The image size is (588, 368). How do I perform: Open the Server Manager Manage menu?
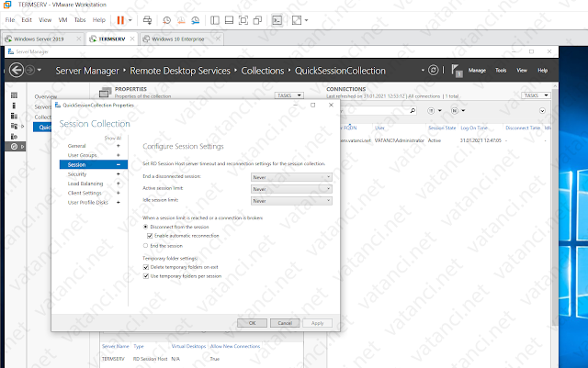[477, 70]
